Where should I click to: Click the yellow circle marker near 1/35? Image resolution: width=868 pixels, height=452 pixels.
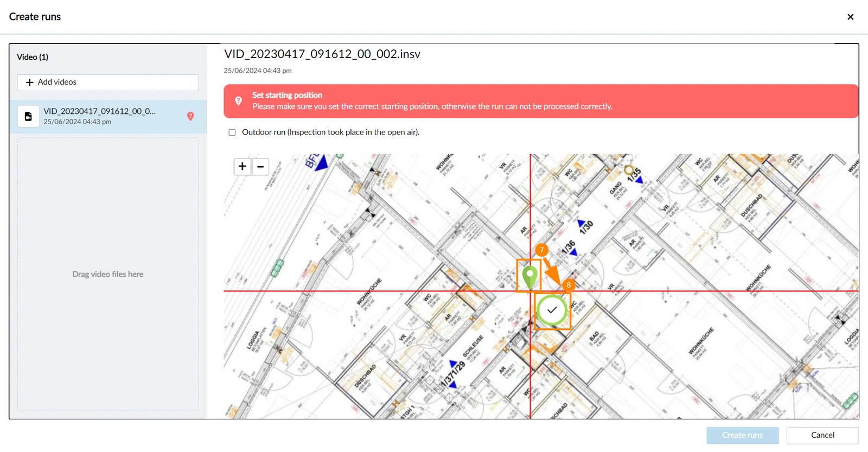point(629,170)
